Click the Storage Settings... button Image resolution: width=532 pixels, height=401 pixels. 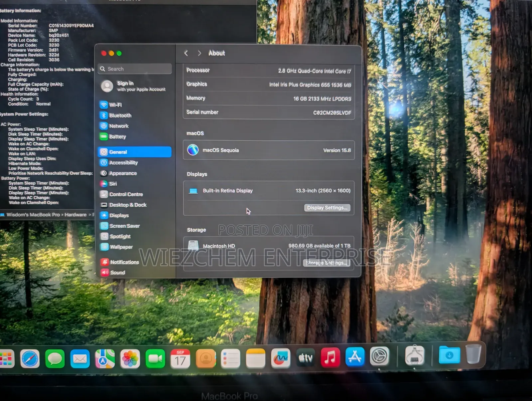pos(327,263)
